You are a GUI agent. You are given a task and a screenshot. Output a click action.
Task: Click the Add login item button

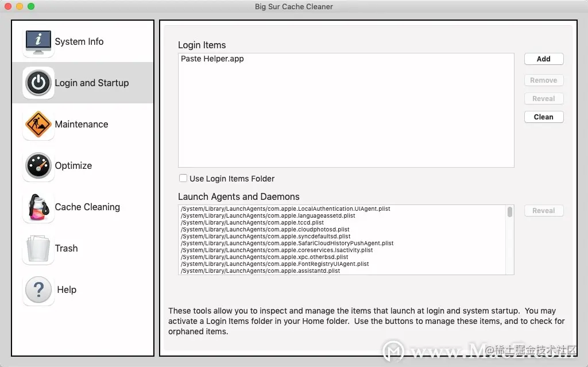point(544,59)
